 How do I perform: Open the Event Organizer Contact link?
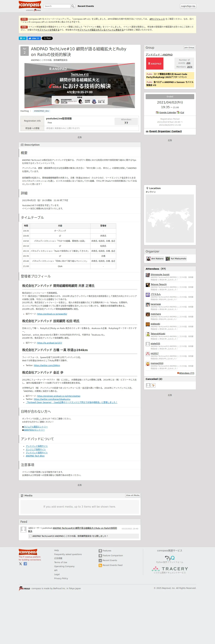[x=165, y=131]
